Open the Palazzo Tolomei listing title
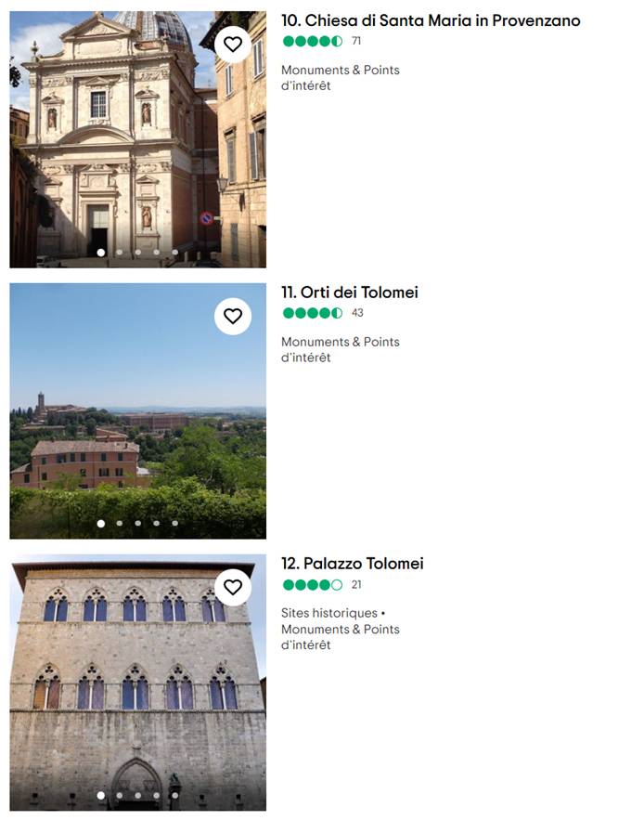The image size is (644, 820). 353,564
